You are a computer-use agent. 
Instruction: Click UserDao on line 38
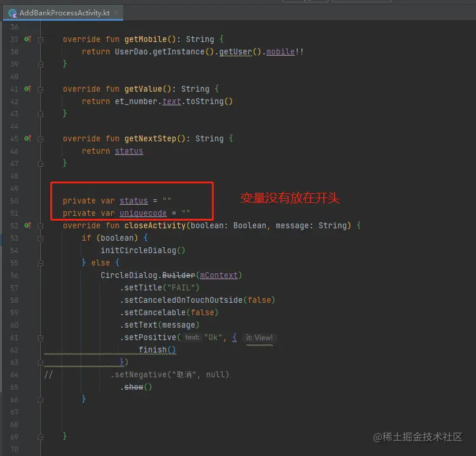tap(131, 51)
